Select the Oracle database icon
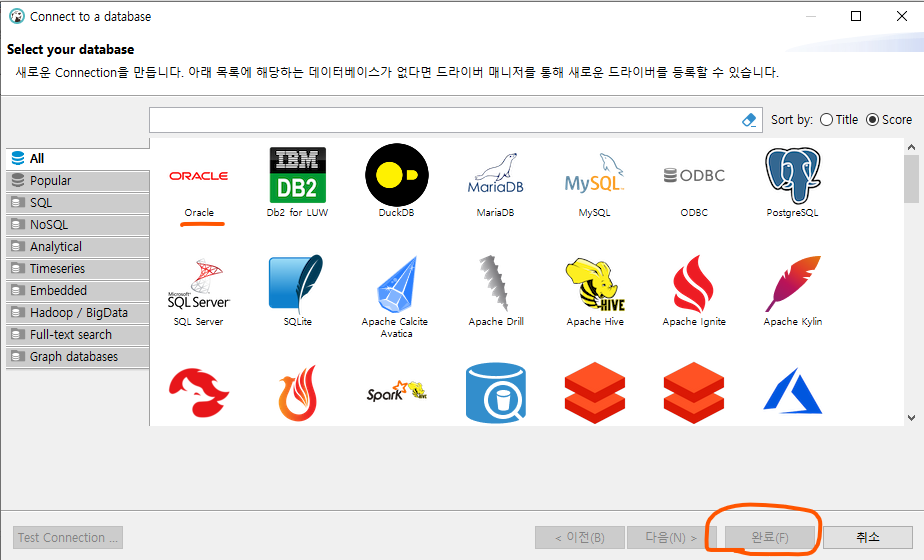Viewport: 924px width, 560px height. [x=199, y=176]
